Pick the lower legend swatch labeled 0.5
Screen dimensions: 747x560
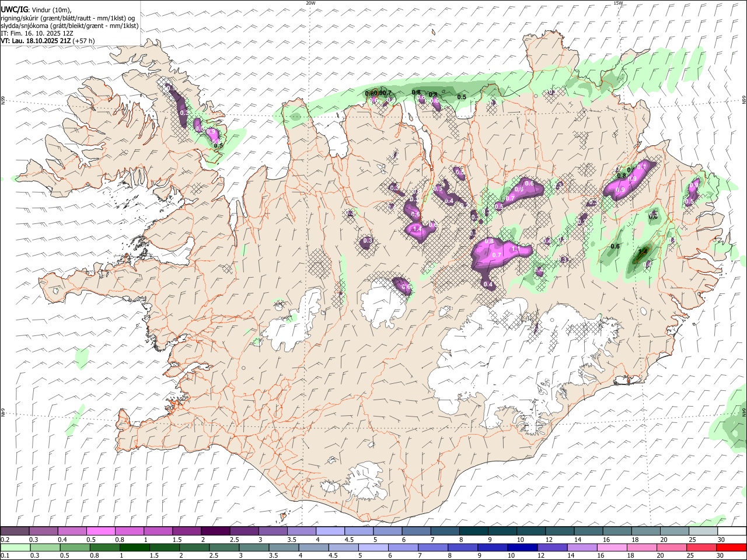pyautogui.click(x=75, y=548)
